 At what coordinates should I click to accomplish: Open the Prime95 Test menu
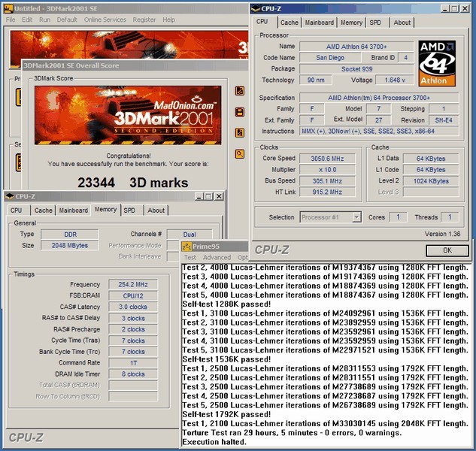(190, 257)
